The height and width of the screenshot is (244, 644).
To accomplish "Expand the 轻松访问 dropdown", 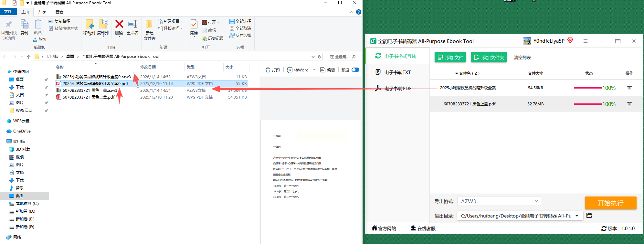I will pyautogui.click(x=182, y=28).
